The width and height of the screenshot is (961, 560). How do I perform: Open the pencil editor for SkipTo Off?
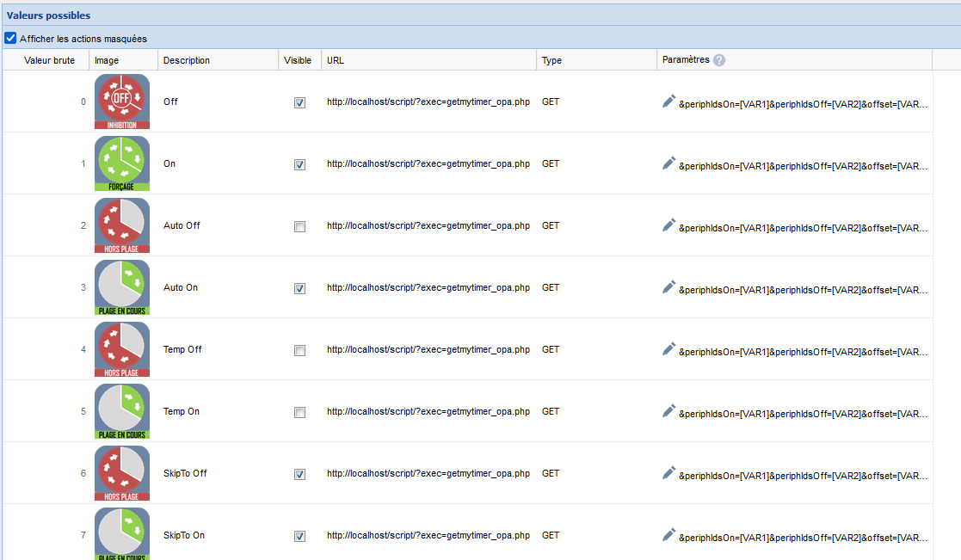(668, 473)
